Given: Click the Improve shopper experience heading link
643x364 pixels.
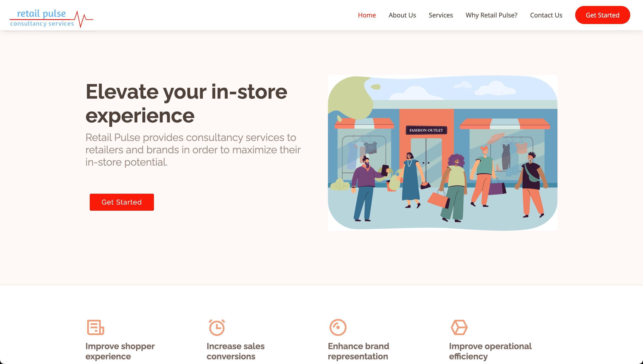Looking at the screenshot, I should 120,351.
